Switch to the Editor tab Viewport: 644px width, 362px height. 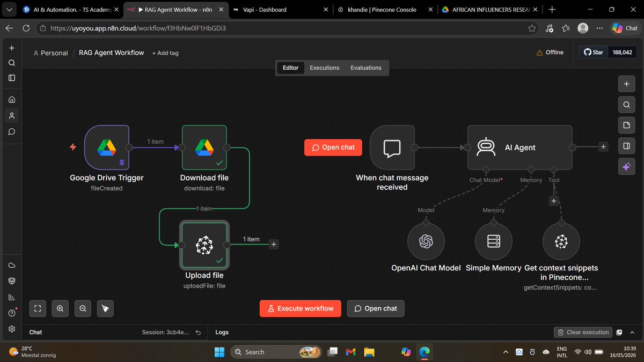290,68
